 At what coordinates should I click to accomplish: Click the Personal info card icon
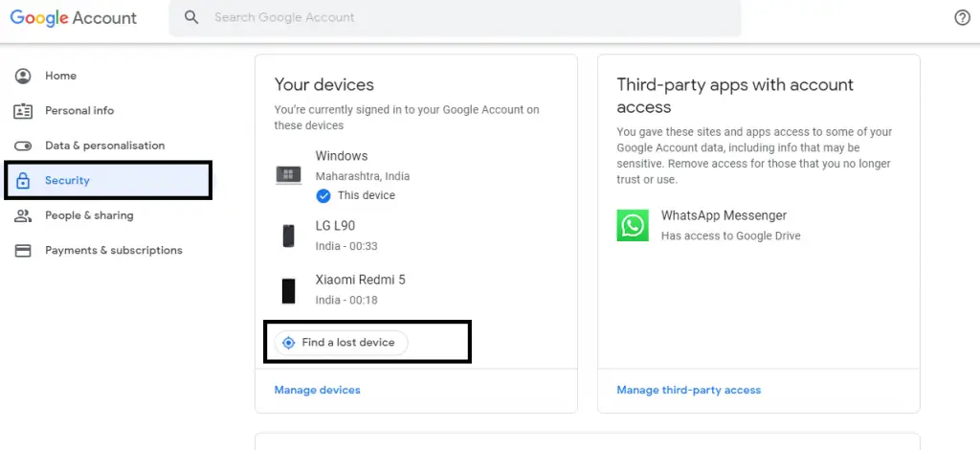coord(23,111)
